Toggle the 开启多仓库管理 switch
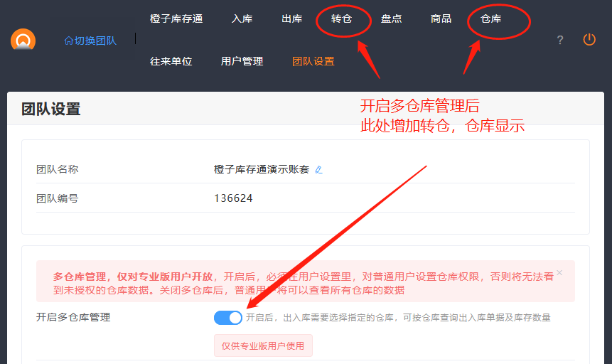 click(x=228, y=318)
